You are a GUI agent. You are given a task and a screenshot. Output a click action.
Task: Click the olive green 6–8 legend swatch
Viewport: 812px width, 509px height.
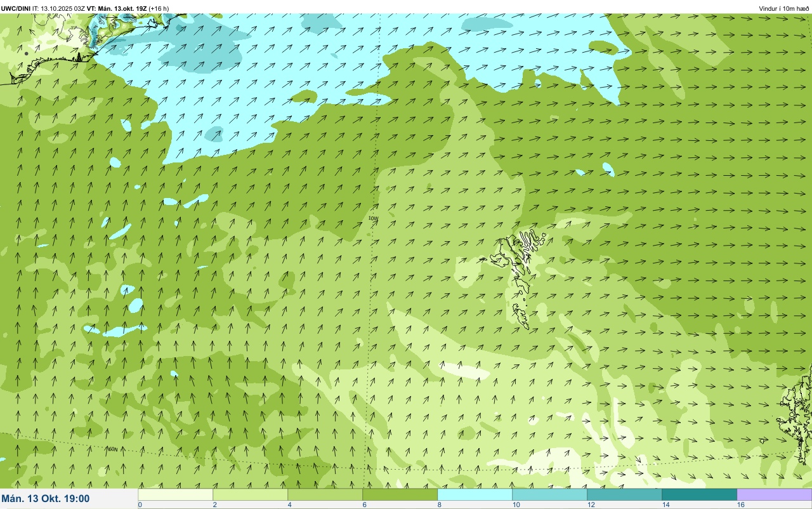pos(400,494)
